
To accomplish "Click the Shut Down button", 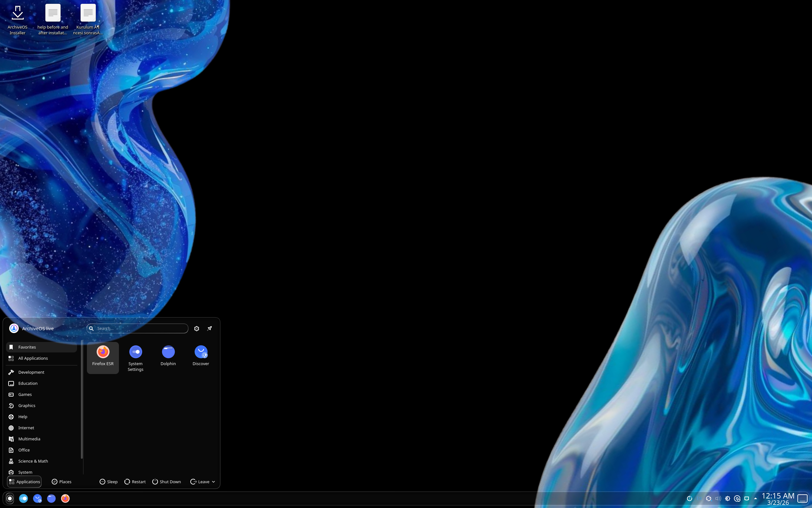I will 167,481.
